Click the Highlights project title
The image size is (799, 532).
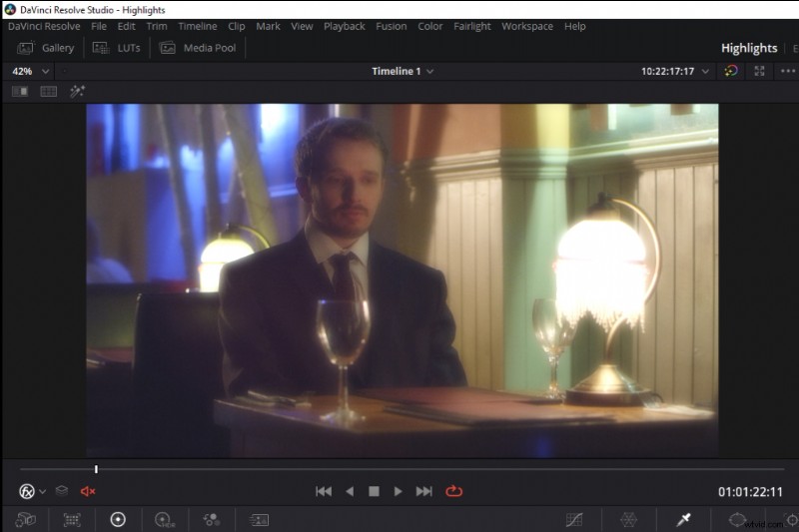pos(749,48)
